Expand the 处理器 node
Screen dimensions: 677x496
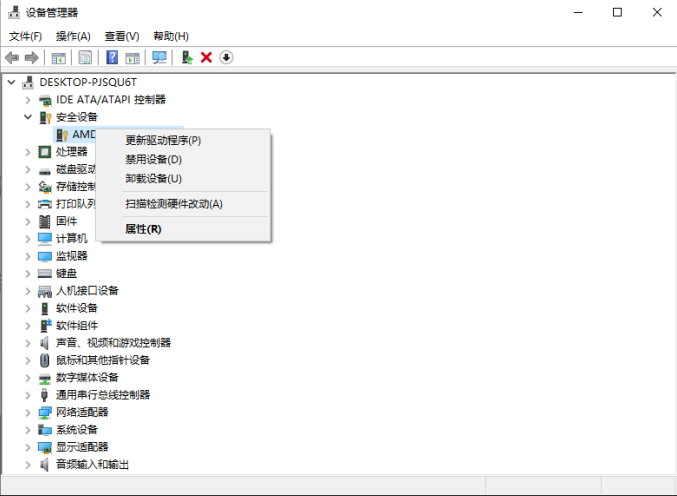[28, 152]
